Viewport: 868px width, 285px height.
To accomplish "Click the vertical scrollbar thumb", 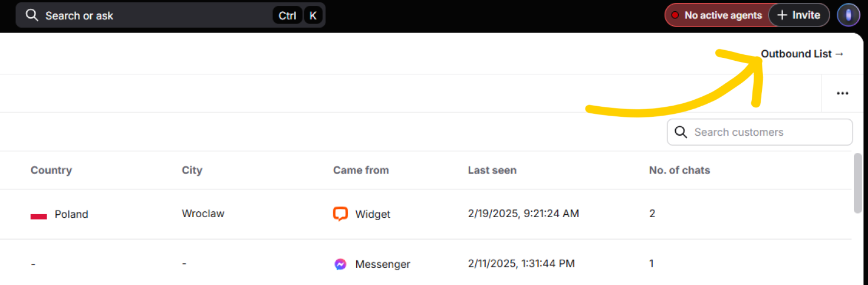I will click(858, 183).
